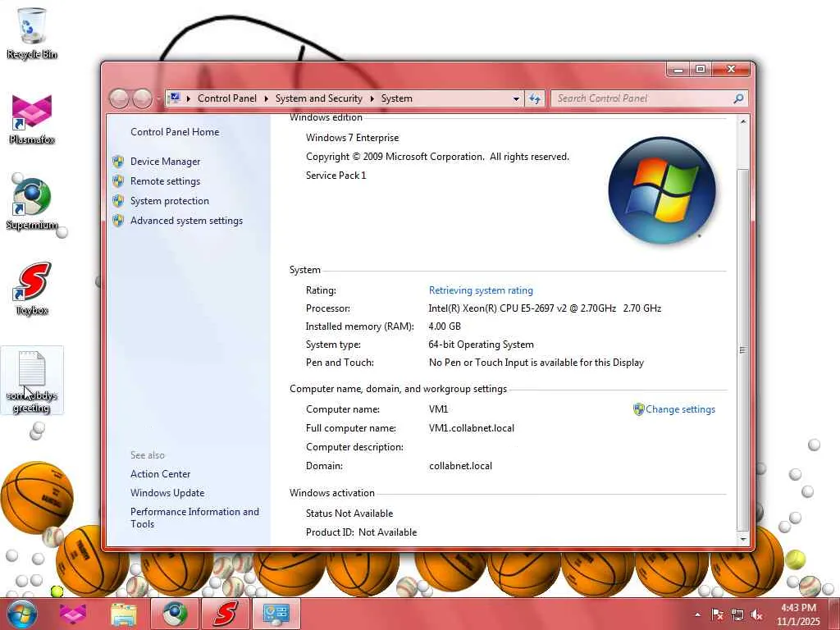Click the shield icon next to Remote settings

(x=118, y=181)
